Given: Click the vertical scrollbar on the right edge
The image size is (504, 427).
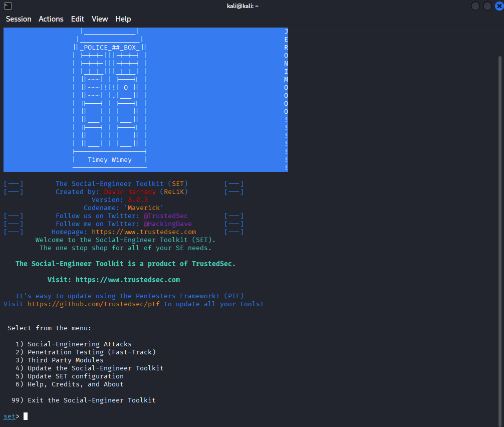Looking at the screenshot, I should point(500,200).
